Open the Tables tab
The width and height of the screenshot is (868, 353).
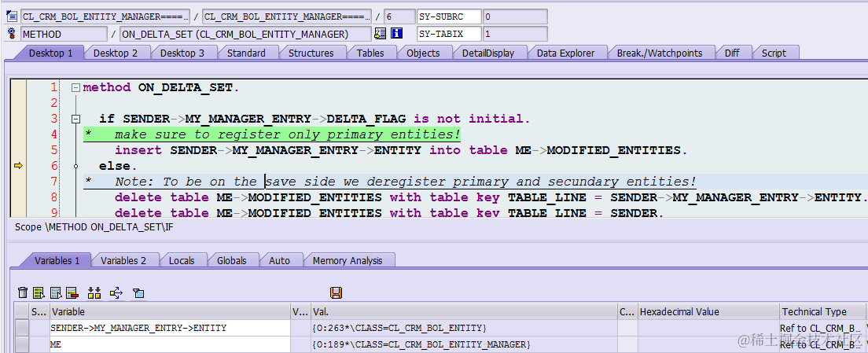click(x=370, y=53)
